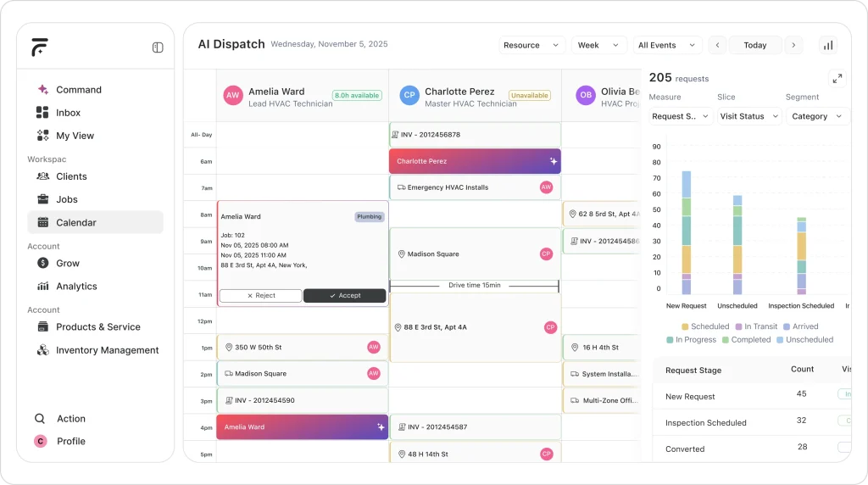Click the Unscheduled chart bar
Screen dimensions: 868x485
pyautogui.click(x=737, y=245)
